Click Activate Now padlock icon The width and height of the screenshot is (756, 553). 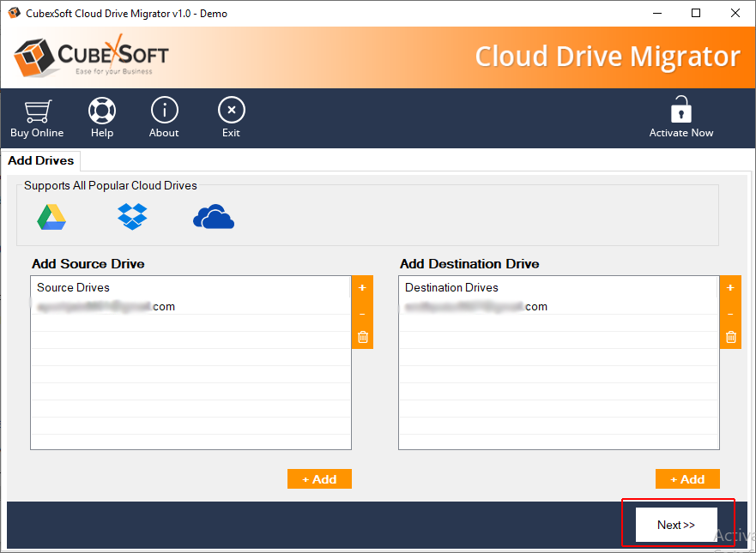point(681,111)
